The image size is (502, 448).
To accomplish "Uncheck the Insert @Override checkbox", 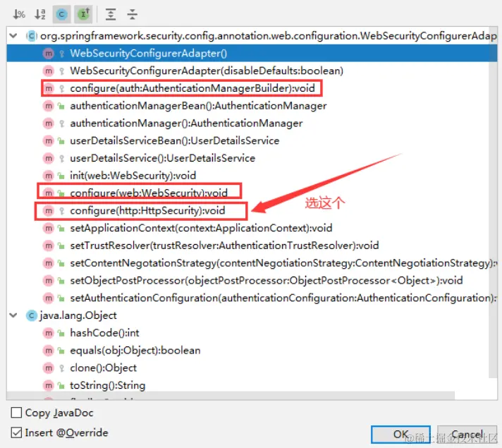I will [x=16, y=432].
